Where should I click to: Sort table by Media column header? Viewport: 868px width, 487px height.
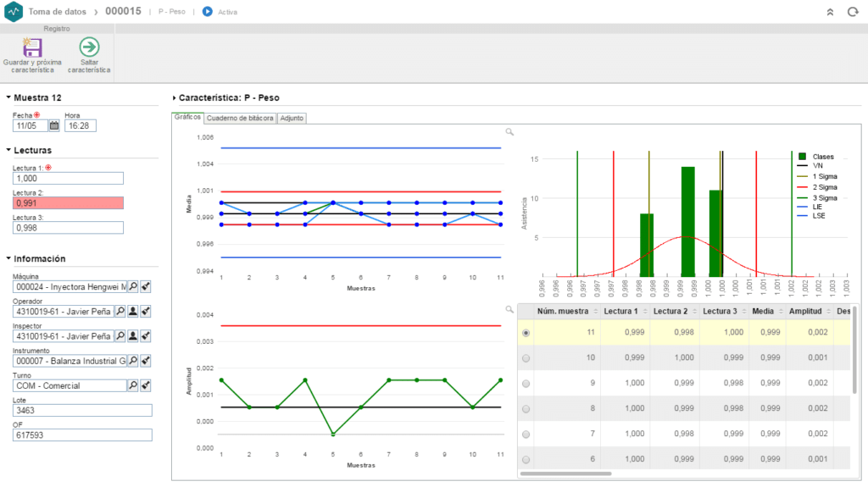coord(763,311)
